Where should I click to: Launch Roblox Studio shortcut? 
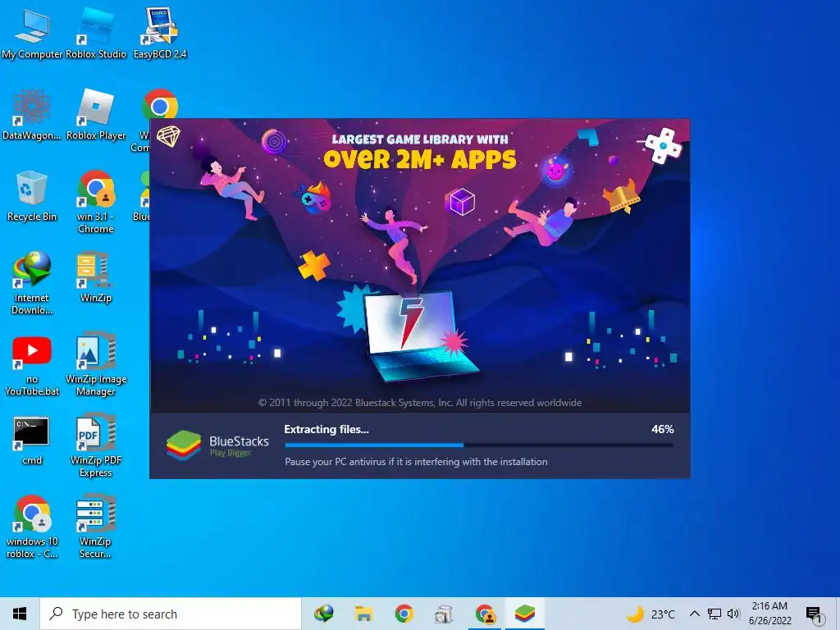pos(96,33)
